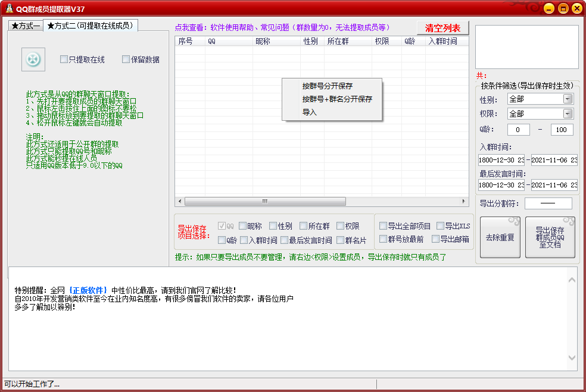This screenshot has width=586, height=392.
Task: Minimize the QQ群成员提取器 window
Action: tap(549, 8)
